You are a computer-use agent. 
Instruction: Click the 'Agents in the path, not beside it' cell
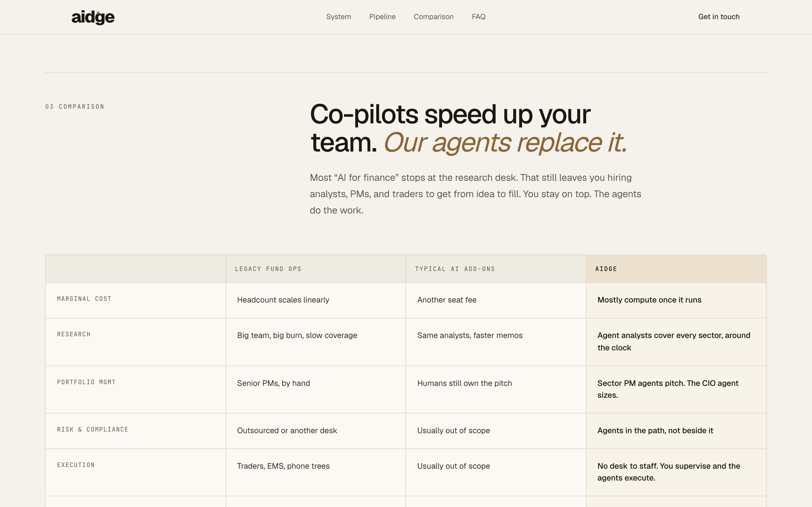(676, 431)
